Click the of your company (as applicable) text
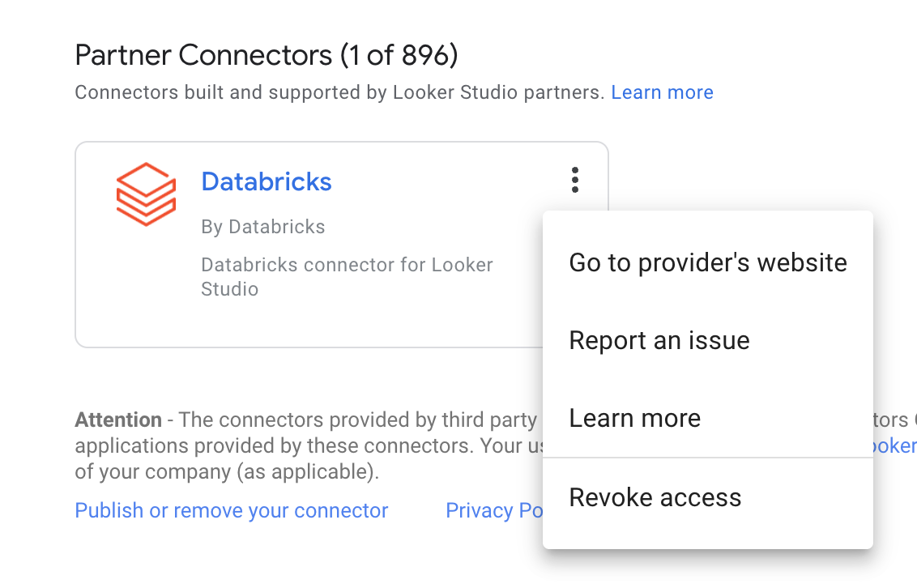The height and width of the screenshot is (588, 917). [x=227, y=471]
